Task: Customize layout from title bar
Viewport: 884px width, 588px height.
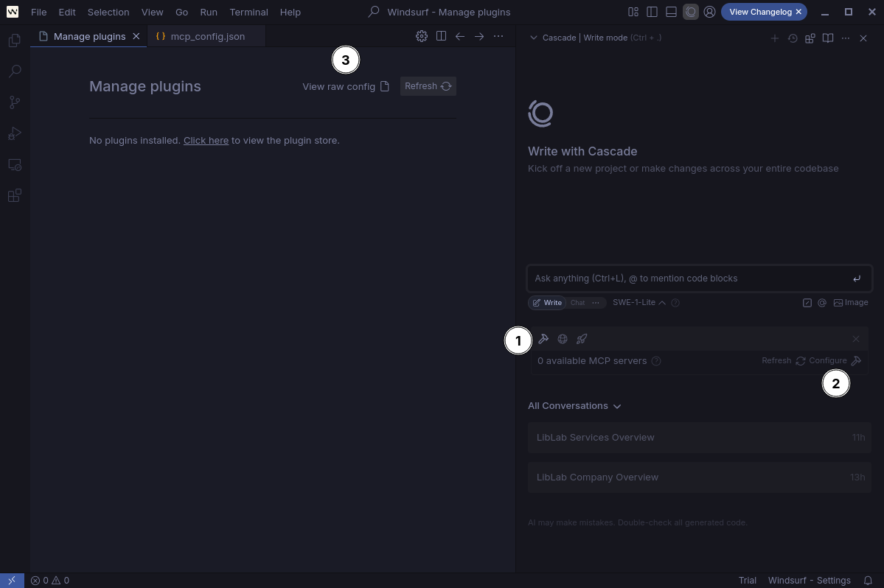Action: tap(633, 12)
